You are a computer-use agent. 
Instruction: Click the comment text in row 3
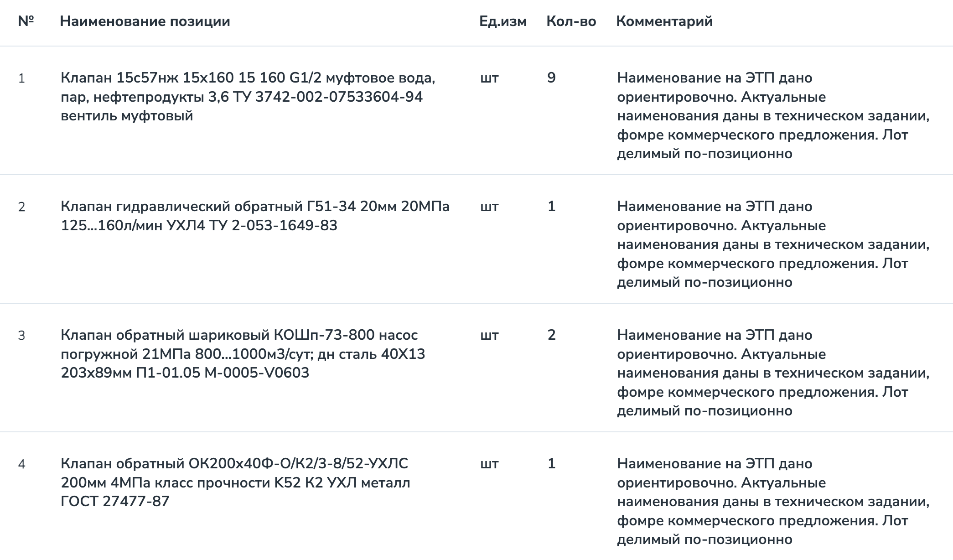pyautogui.click(x=773, y=373)
